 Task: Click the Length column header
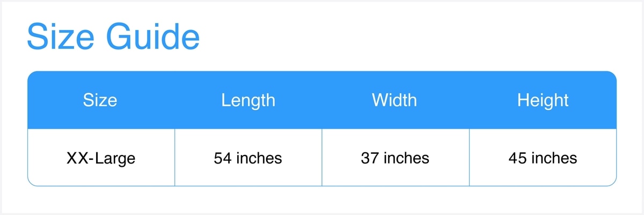(248, 100)
